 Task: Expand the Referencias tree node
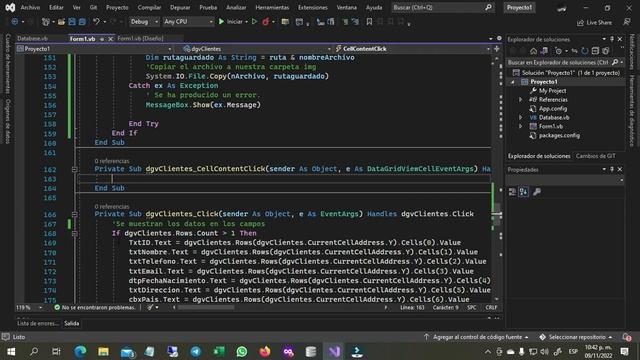click(520, 100)
